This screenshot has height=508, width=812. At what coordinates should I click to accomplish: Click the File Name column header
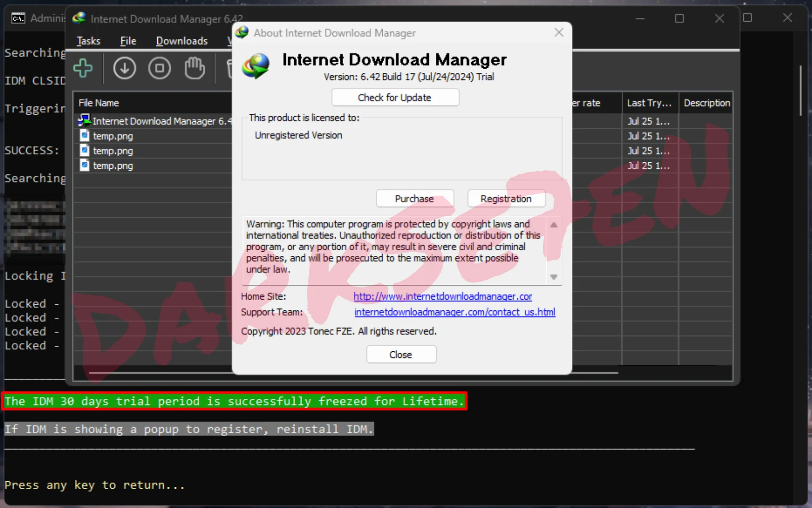153,103
